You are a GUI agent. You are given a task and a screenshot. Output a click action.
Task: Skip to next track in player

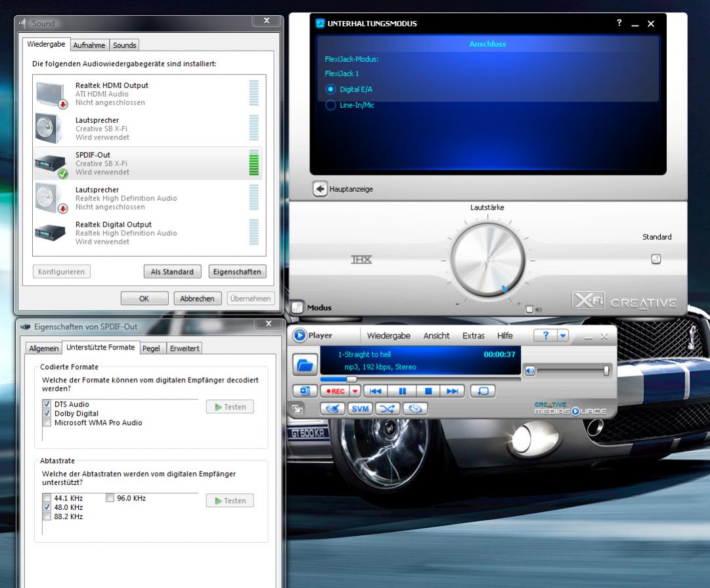[453, 391]
